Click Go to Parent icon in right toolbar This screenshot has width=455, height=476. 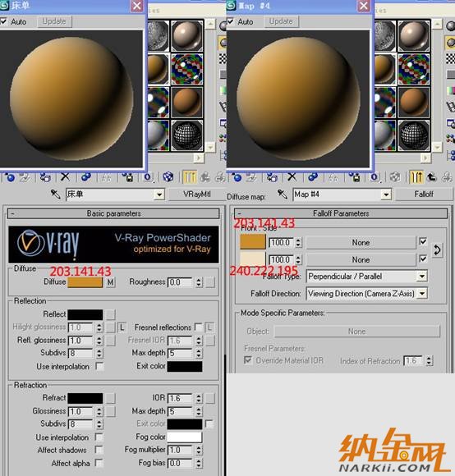[x=432, y=177]
